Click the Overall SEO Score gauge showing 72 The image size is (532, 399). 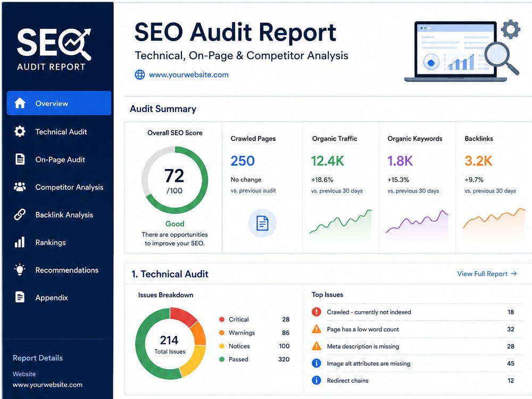pyautogui.click(x=174, y=180)
